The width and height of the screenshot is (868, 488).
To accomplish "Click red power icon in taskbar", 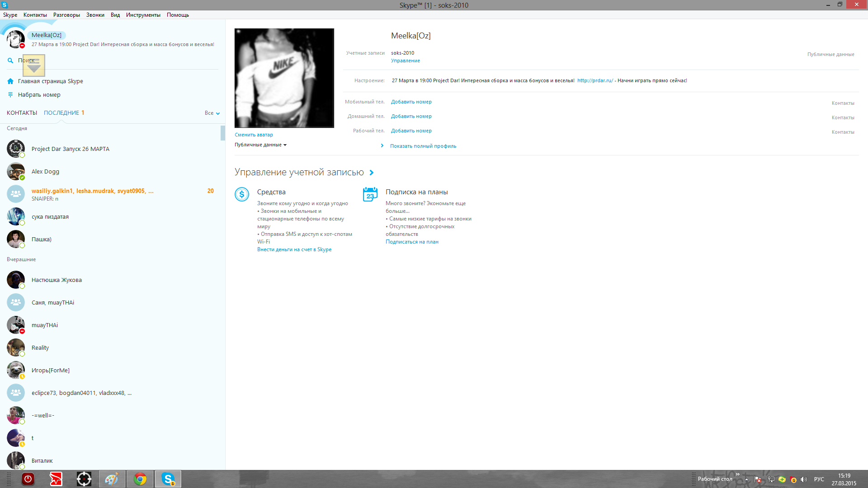I will click(28, 479).
